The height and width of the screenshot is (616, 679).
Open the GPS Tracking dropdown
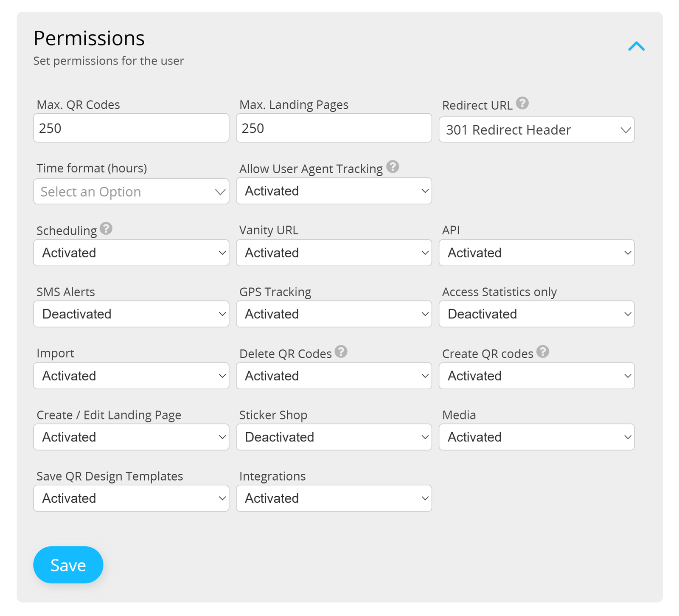coord(334,314)
